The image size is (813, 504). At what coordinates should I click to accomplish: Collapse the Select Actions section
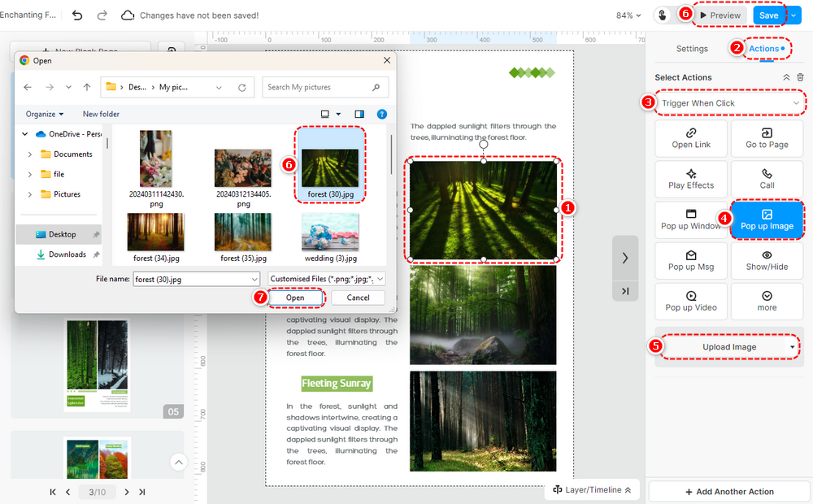(786, 77)
